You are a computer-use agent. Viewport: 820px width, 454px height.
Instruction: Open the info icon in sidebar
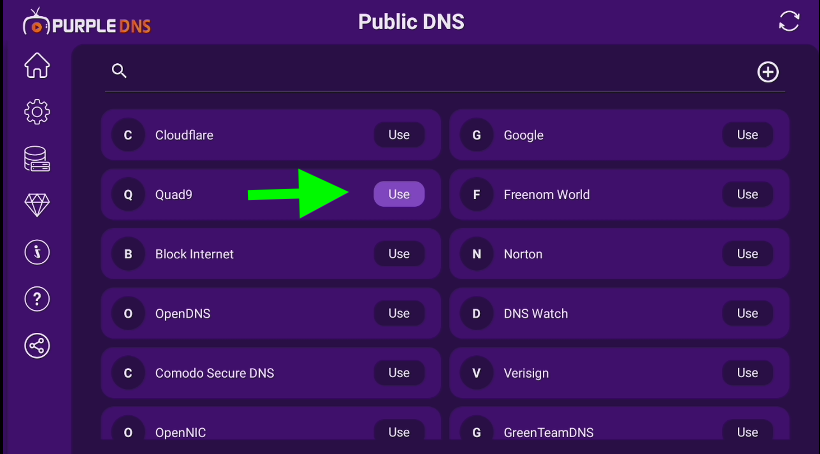pos(37,252)
